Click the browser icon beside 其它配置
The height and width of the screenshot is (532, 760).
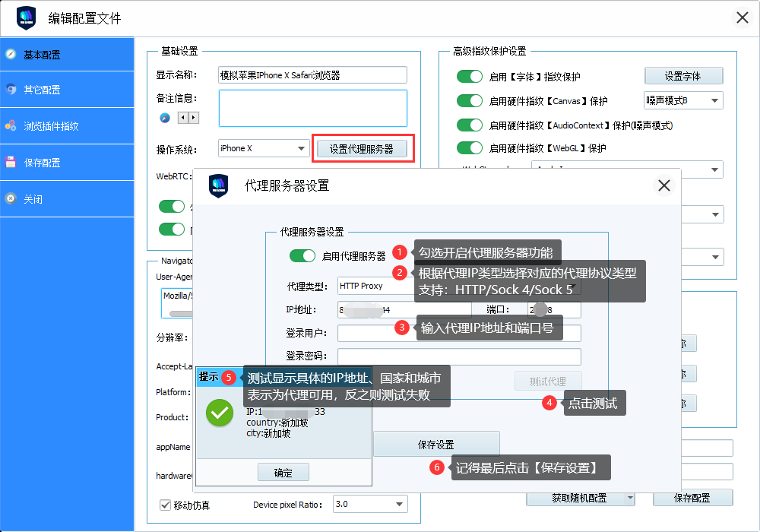[11, 90]
